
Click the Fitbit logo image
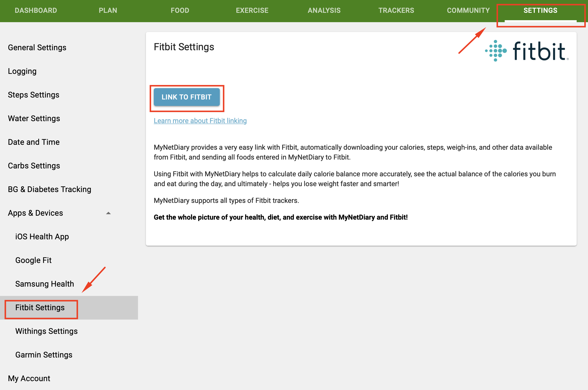(527, 51)
